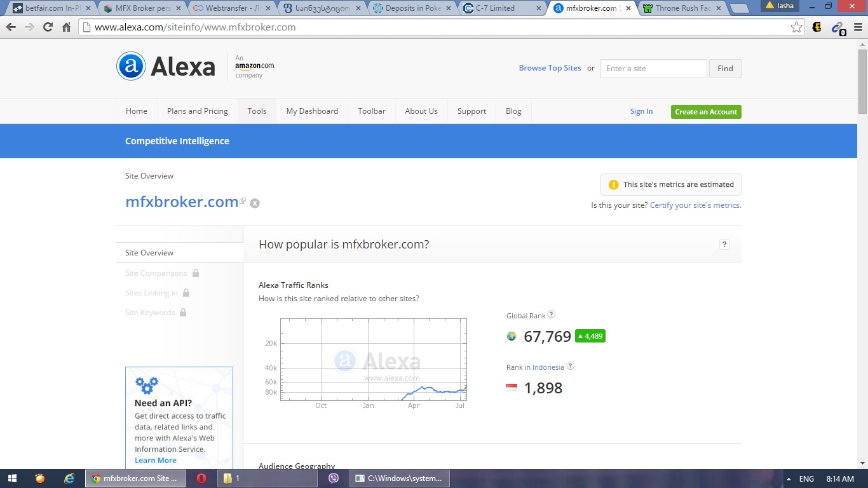Switch to the betfair.com tab
The image size is (868, 488).
tap(51, 8)
